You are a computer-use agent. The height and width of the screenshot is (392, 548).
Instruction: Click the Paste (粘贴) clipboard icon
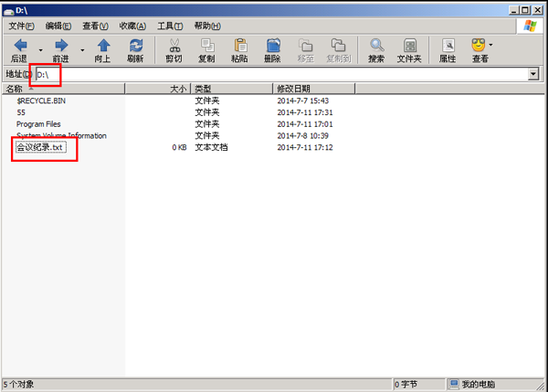239,46
